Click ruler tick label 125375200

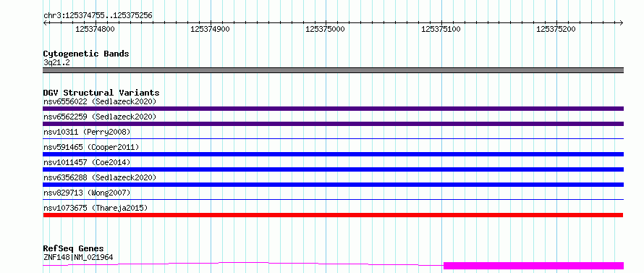pos(556,29)
